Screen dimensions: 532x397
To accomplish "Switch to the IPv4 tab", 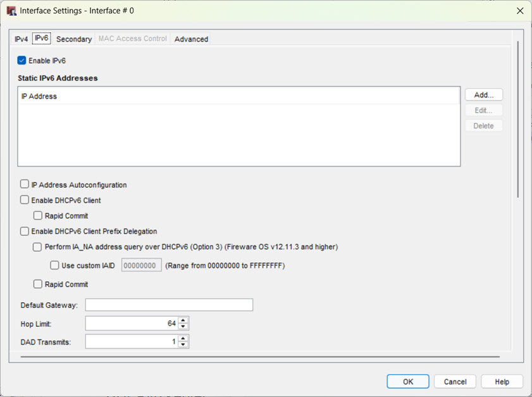I will click(21, 39).
